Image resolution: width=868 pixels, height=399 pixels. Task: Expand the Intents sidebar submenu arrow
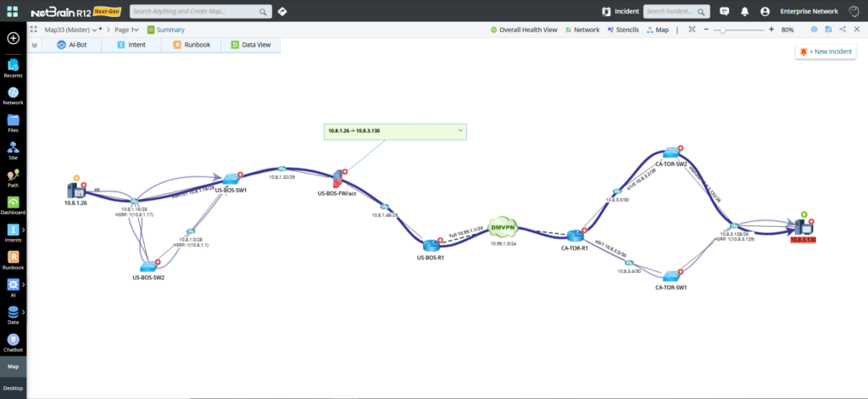click(23, 229)
